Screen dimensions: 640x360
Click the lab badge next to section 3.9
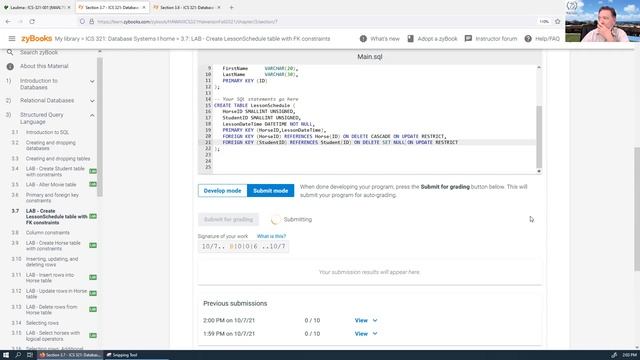93,245
